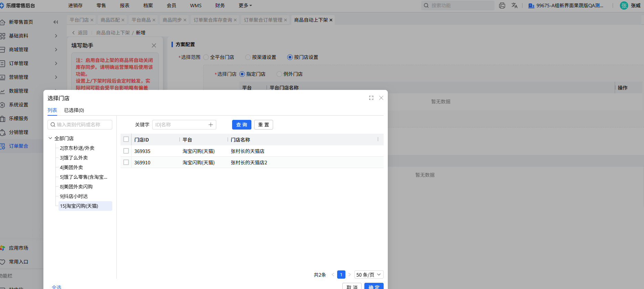The height and width of the screenshot is (289, 644).
Task: Close the 填写助手 helper panel
Action: [x=154, y=45]
